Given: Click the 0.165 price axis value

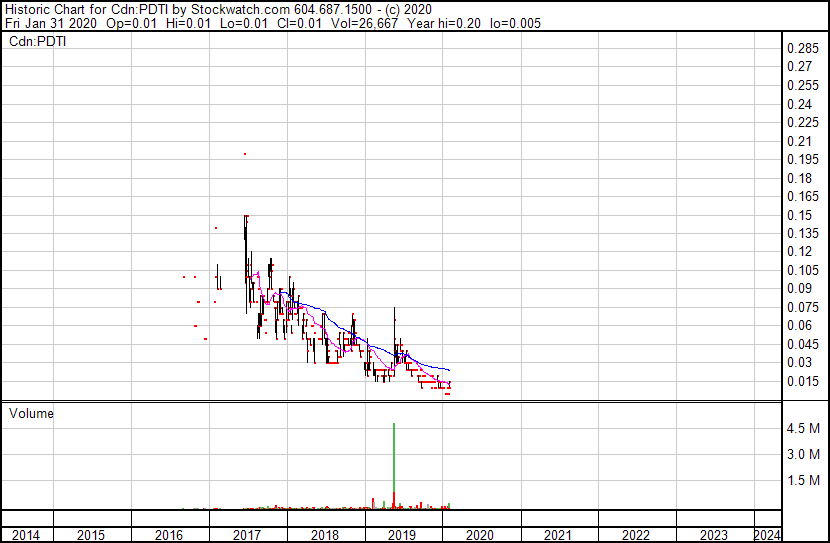Looking at the screenshot, I should 803,196.
